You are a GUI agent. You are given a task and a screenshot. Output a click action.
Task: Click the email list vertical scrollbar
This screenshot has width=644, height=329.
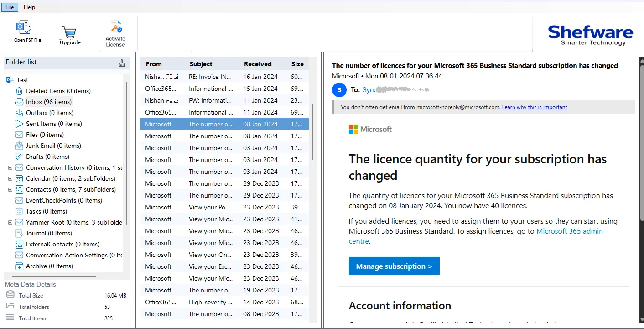(x=313, y=132)
